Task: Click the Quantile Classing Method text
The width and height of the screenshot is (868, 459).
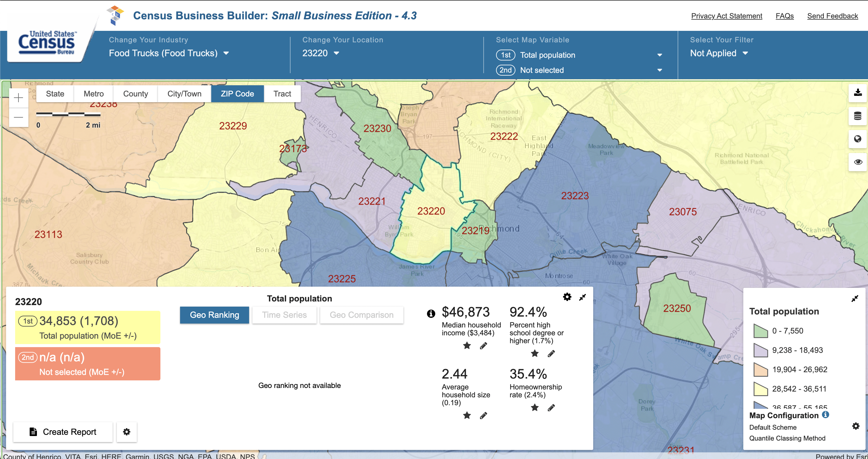Action: (x=787, y=438)
